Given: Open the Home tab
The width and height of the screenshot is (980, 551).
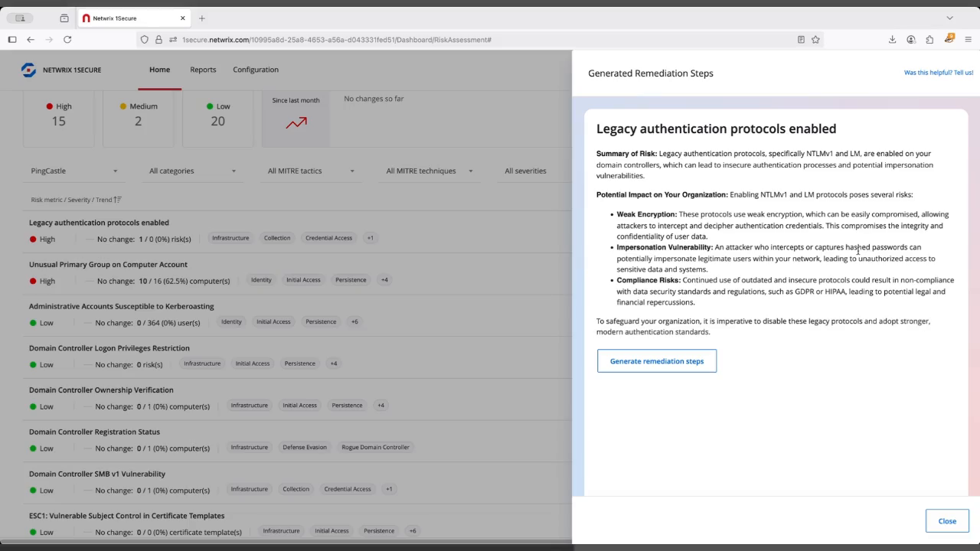Looking at the screenshot, I should 159,70.
